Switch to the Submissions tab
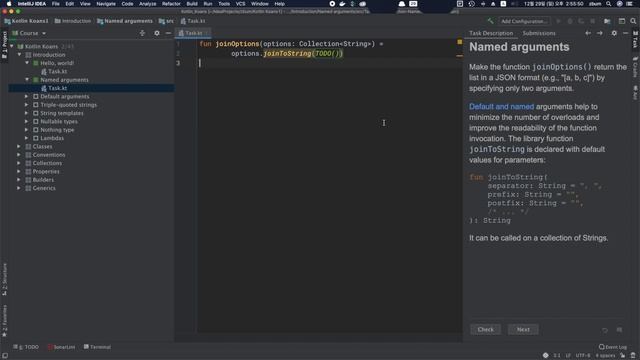This screenshot has width=640, height=360. (539, 33)
